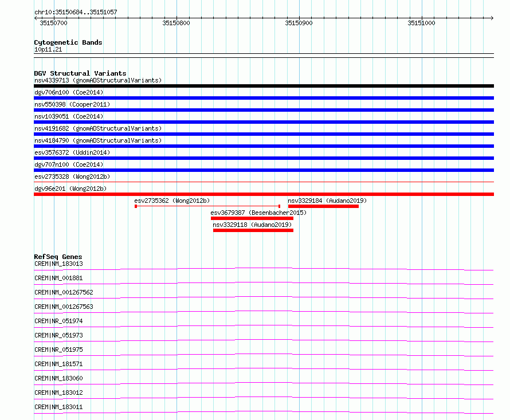Click the red bar under esv3679387
The image size is (510, 420).
[252, 218]
